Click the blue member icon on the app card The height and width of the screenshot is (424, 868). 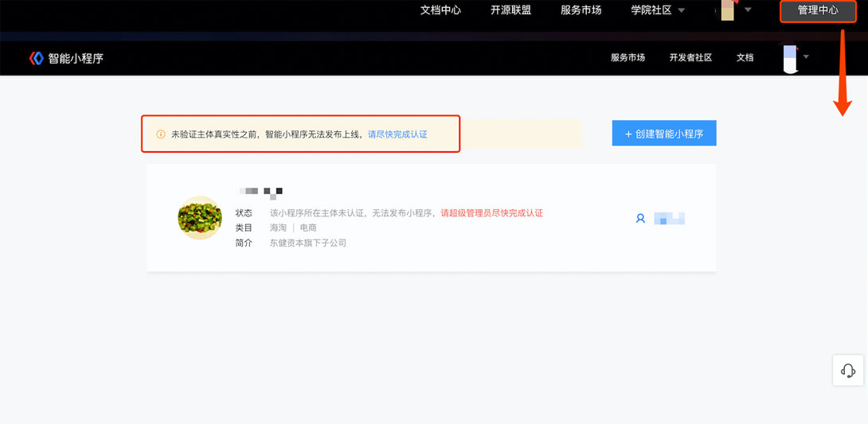pos(640,218)
